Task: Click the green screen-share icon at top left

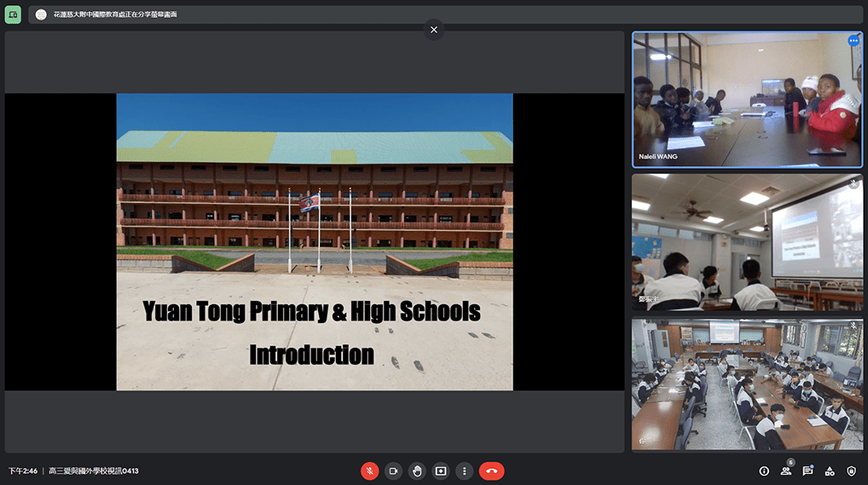Action: tap(13, 14)
